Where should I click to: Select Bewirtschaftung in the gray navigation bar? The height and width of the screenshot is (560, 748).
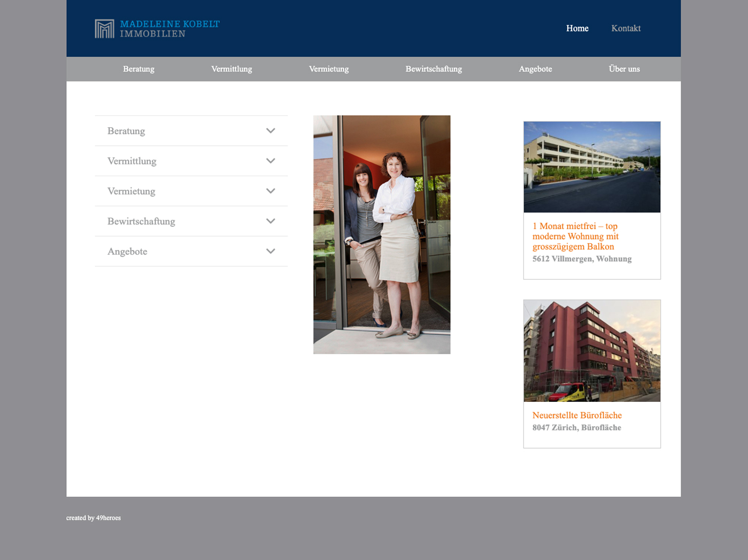(x=434, y=69)
